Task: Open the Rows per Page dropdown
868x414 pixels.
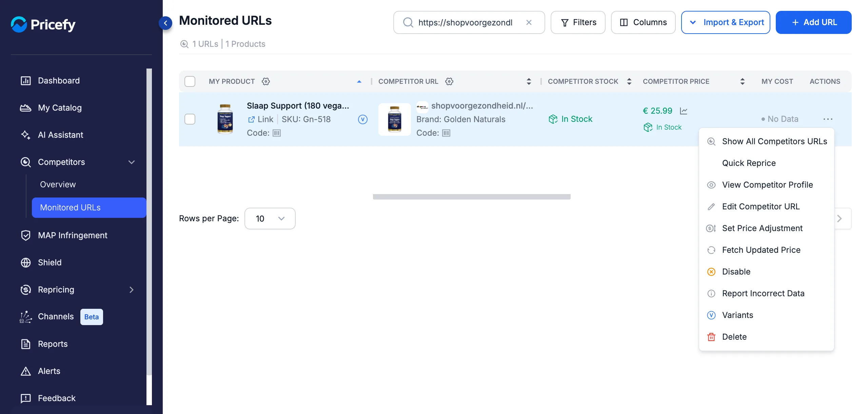Action: coord(270,219)
